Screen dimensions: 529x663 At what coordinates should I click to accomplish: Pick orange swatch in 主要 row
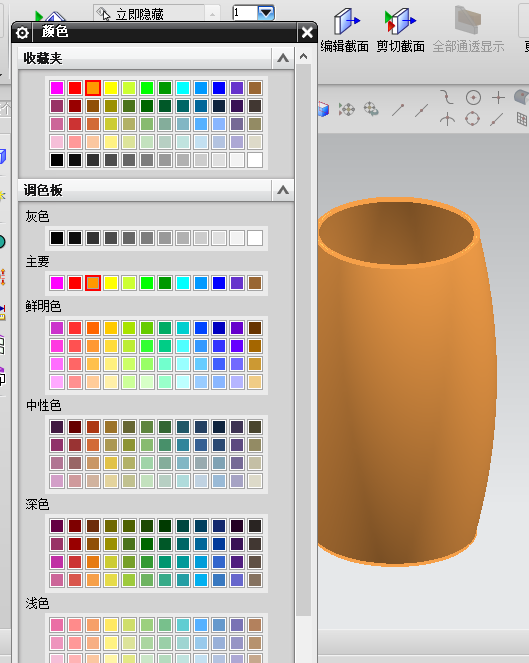(x=93, y=283)
